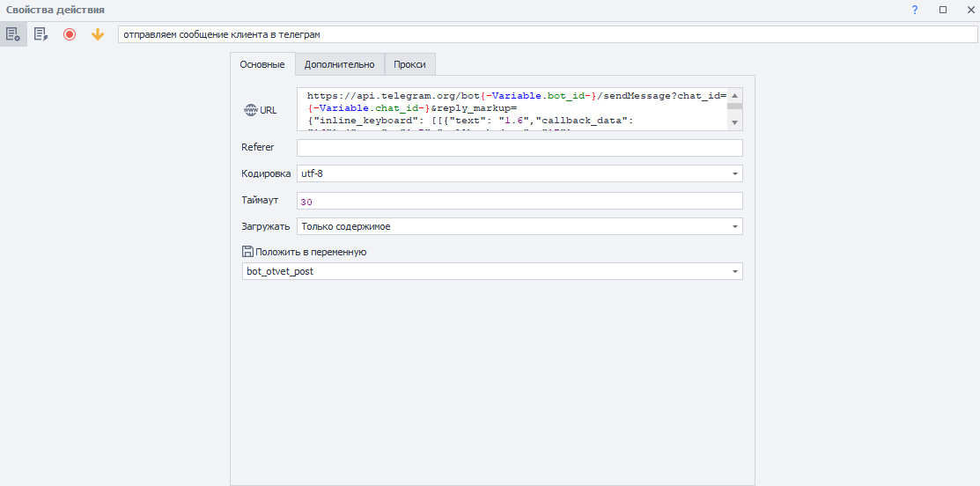Click the document-with-lightning toolbar icon

(x=41, y=34)
